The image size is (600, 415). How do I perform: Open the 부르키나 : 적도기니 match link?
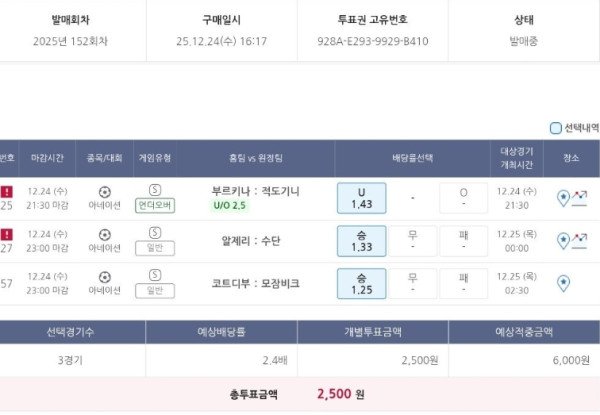pos(256,190)
